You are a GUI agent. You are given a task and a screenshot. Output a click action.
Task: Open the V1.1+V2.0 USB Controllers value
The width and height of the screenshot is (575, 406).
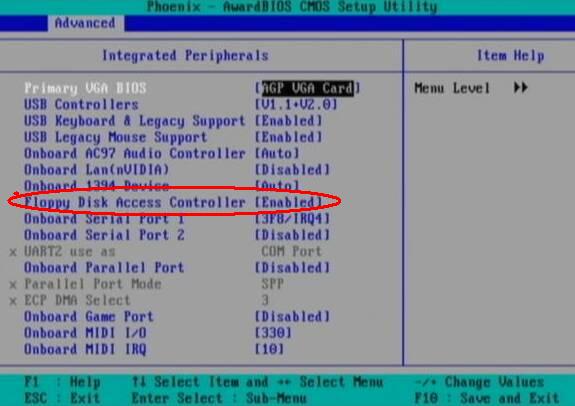296,105
